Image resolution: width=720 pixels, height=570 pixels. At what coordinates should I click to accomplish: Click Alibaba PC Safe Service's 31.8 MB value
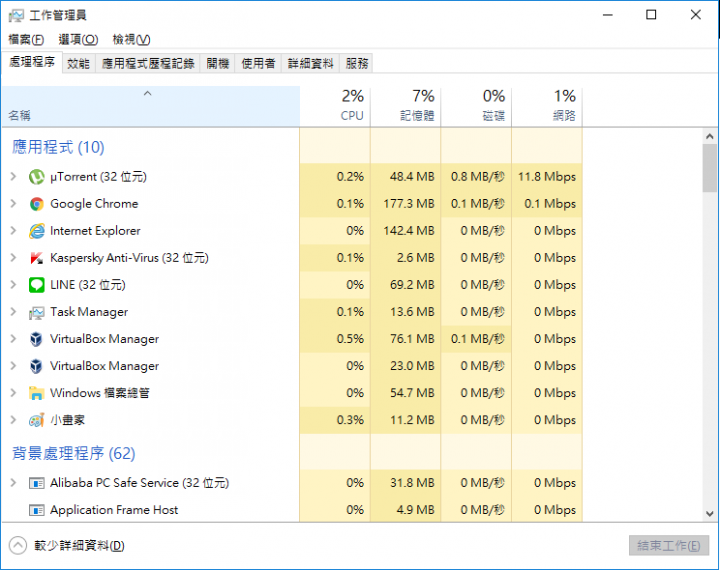click(412, 483)
